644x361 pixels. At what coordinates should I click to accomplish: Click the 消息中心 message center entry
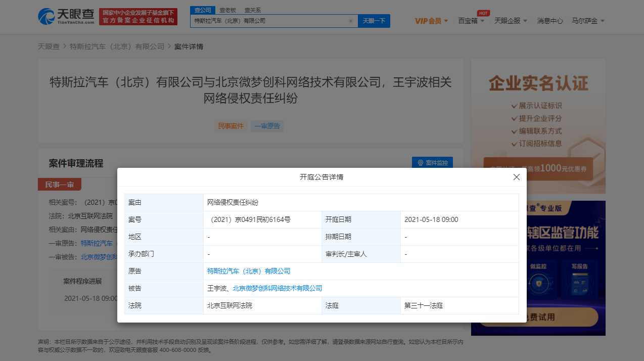pos(549,20)
